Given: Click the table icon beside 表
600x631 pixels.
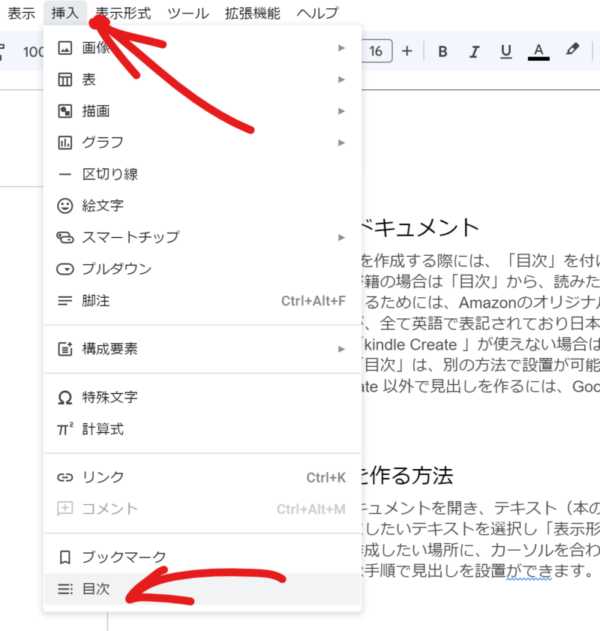Looking at the screenshot, I should (65, 79).
